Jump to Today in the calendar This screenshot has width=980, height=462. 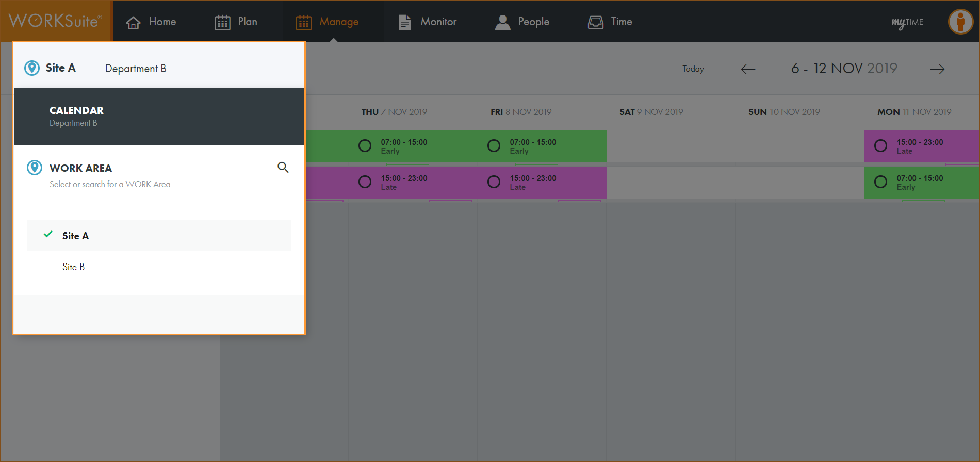click(693, 69)
